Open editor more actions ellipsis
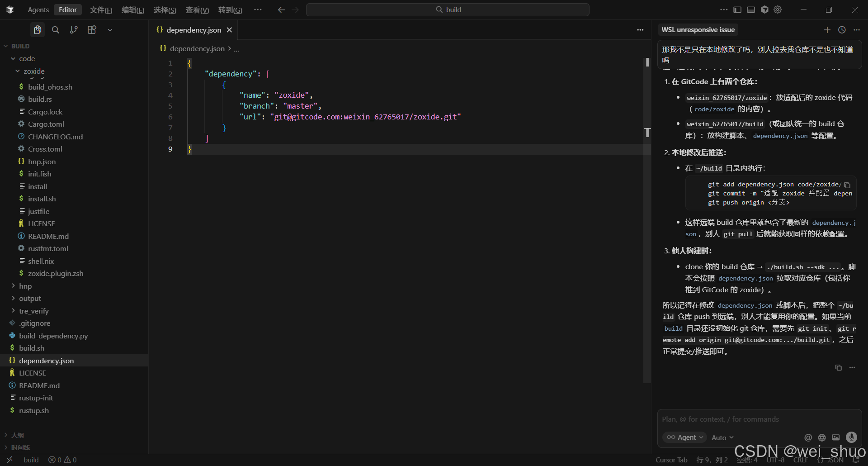This screenshot has height=466, width=868. coord(640,30)
